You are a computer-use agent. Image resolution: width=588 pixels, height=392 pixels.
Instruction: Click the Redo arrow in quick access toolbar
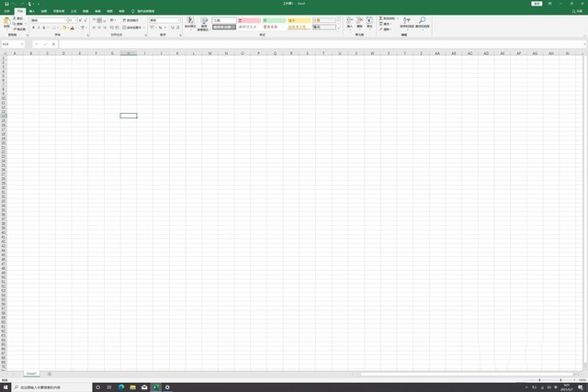tap(22, 4)
